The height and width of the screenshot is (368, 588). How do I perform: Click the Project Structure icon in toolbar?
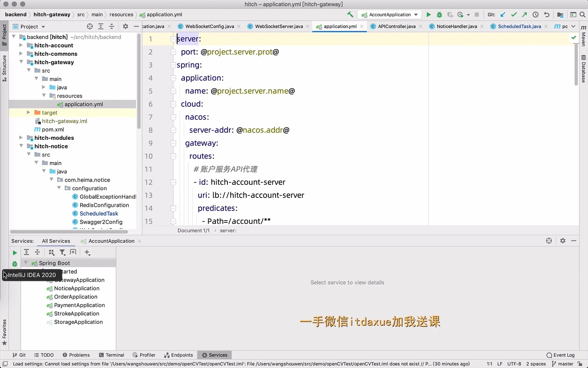[x=560, y=14]
